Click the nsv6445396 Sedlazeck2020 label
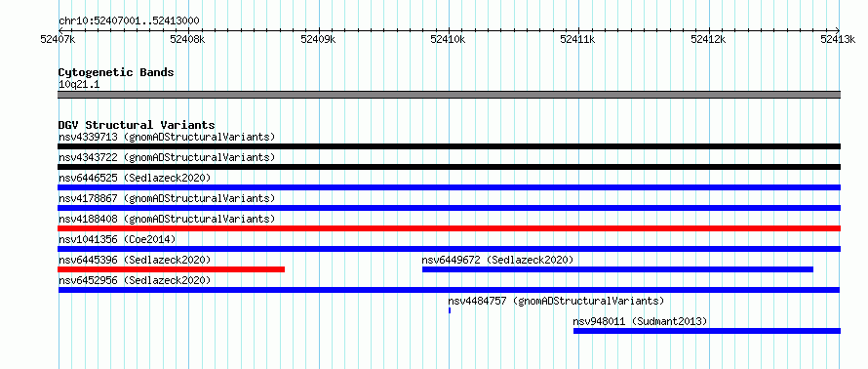The image size is (868, 369). coord(135,260)
